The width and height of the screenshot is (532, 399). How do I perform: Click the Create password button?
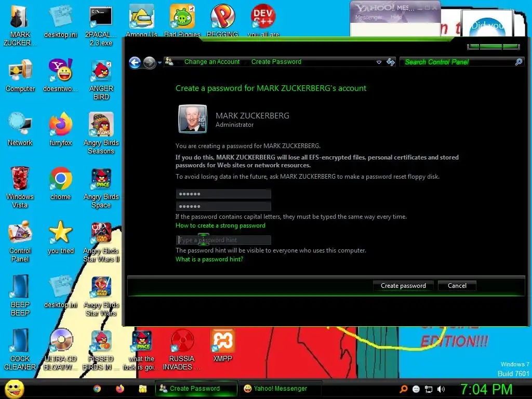point(403,286)
